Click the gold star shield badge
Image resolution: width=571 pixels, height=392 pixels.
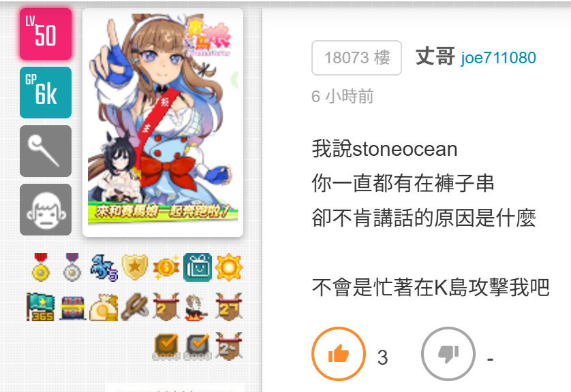point(135,267)
